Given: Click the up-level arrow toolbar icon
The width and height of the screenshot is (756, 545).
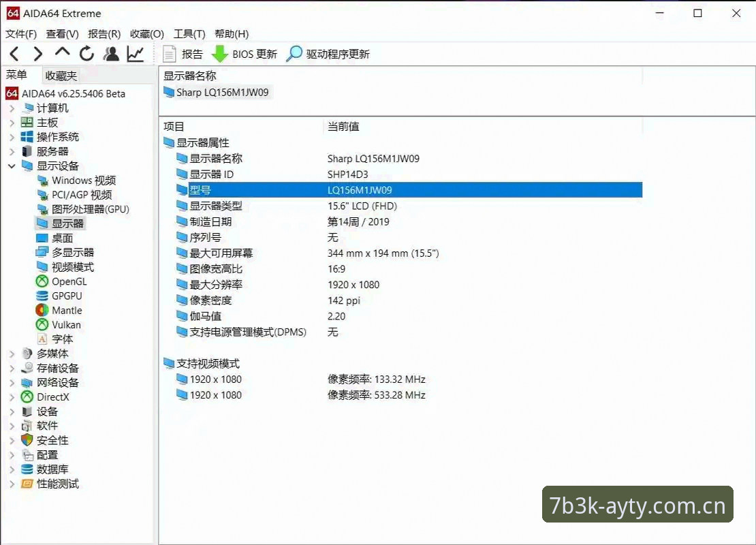Looking at the screenshot, I should (62, 52).
